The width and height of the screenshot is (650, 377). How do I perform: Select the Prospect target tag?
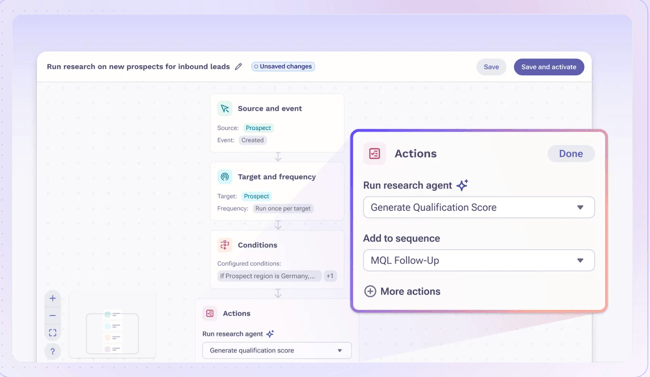(256, 196)
